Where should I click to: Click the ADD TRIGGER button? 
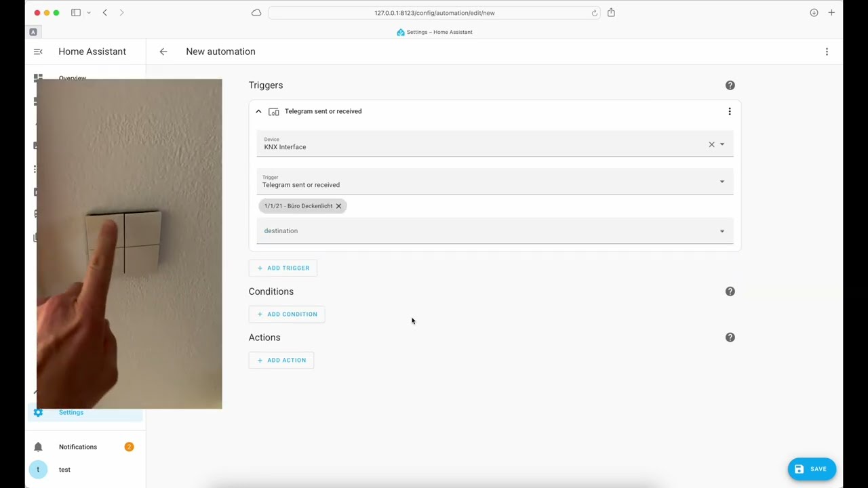pyautogui.click(x=283, y=268)
